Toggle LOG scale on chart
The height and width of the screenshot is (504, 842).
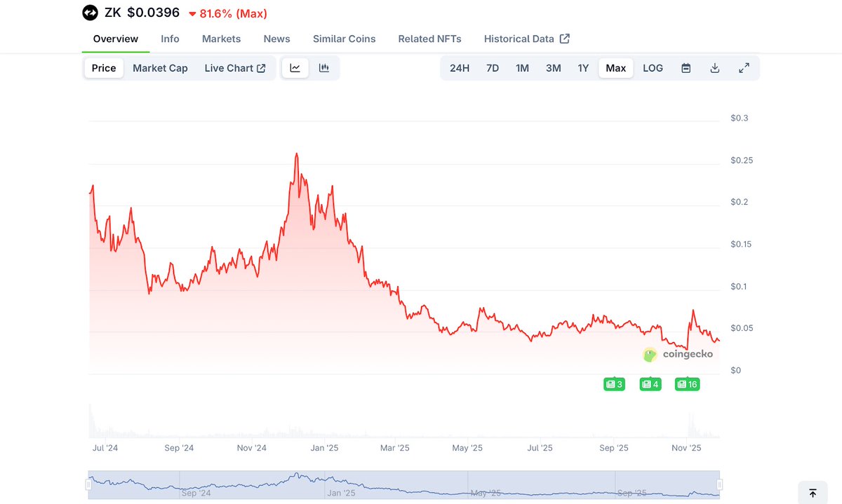pos(653,68)
